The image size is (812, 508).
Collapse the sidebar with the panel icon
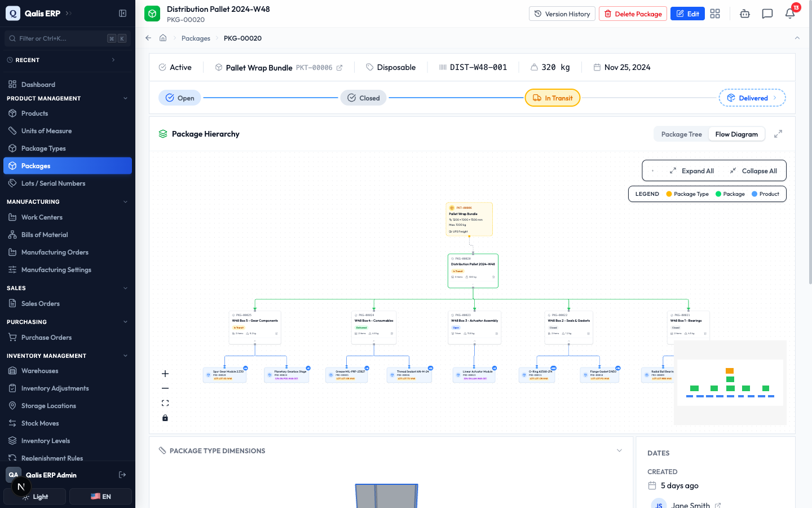click(122, 14)
